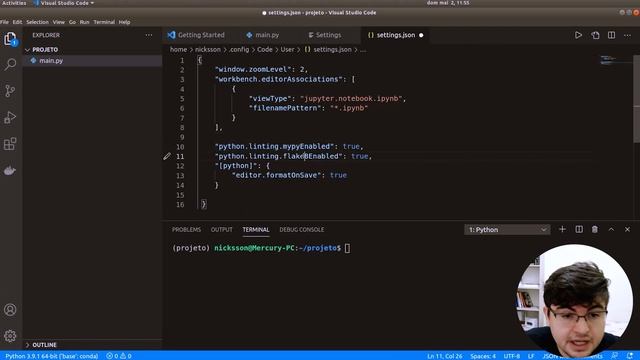This screenshot has height=360, width=640.
Task: Open notifications bell in status bar
Action: click(x=630, y=356)
